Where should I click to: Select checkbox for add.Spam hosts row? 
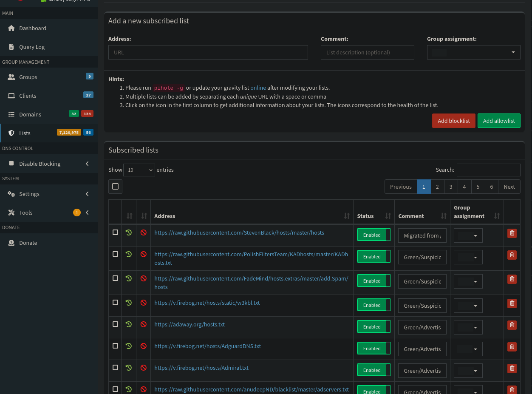(x=115, y=278)
